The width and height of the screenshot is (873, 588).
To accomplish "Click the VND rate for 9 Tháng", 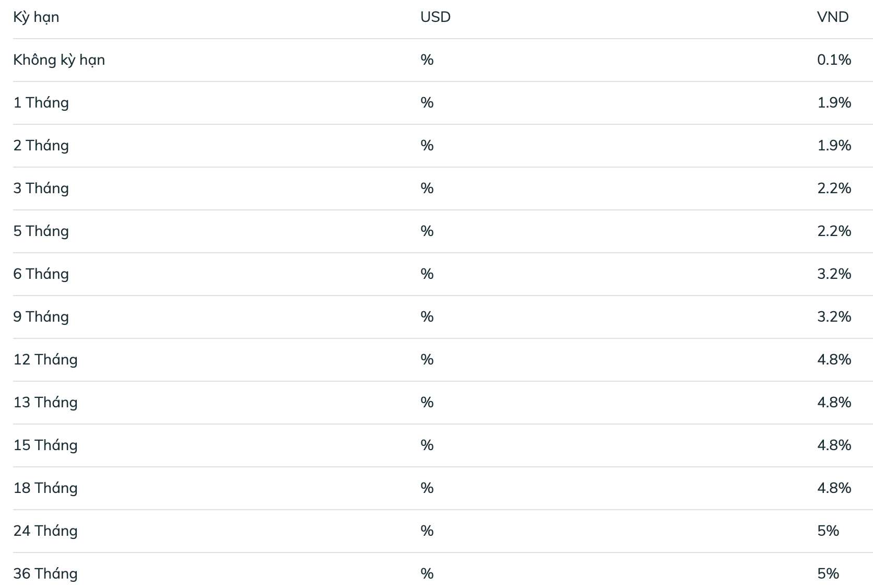I will point(834,317).
